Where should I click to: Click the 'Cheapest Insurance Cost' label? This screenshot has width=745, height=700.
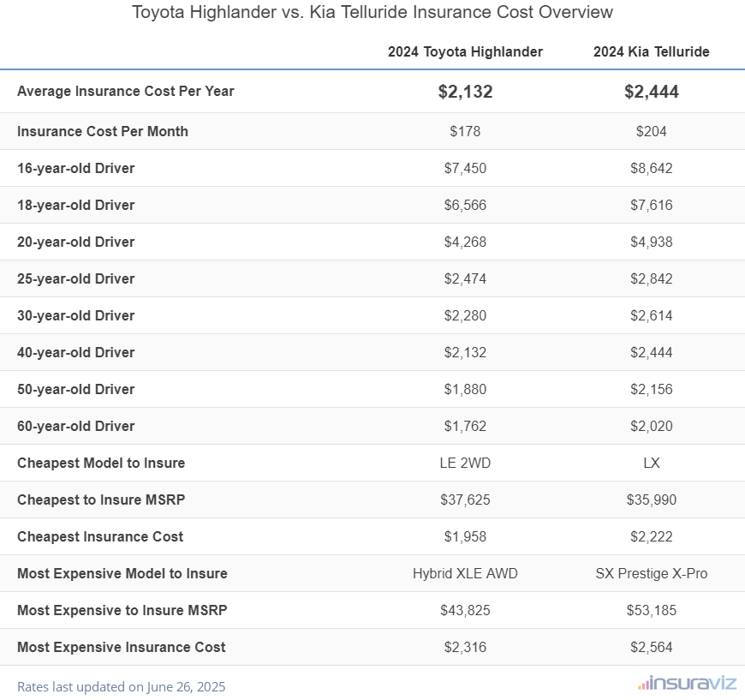pyautogui.click(x=100, y=536)
